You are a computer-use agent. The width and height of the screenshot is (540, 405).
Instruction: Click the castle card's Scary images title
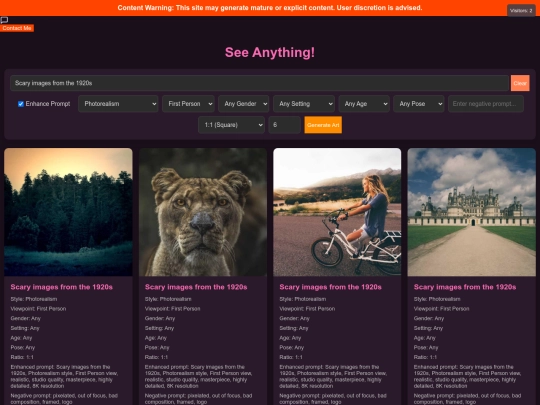465,287
